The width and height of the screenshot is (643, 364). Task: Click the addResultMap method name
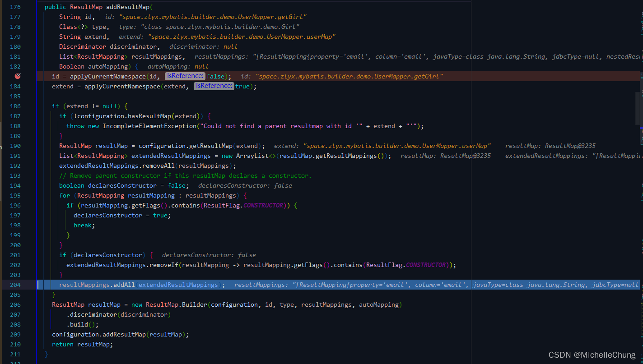pyautogui.click(x=127, y=7)
